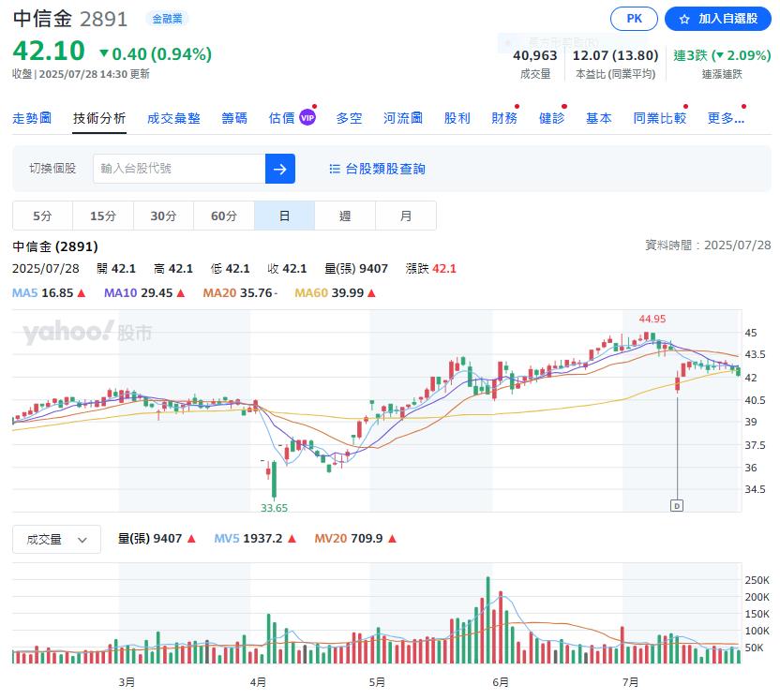780x700 pixels.
Task: Click the MA5 legend label
Action: (x=25, y=292)
